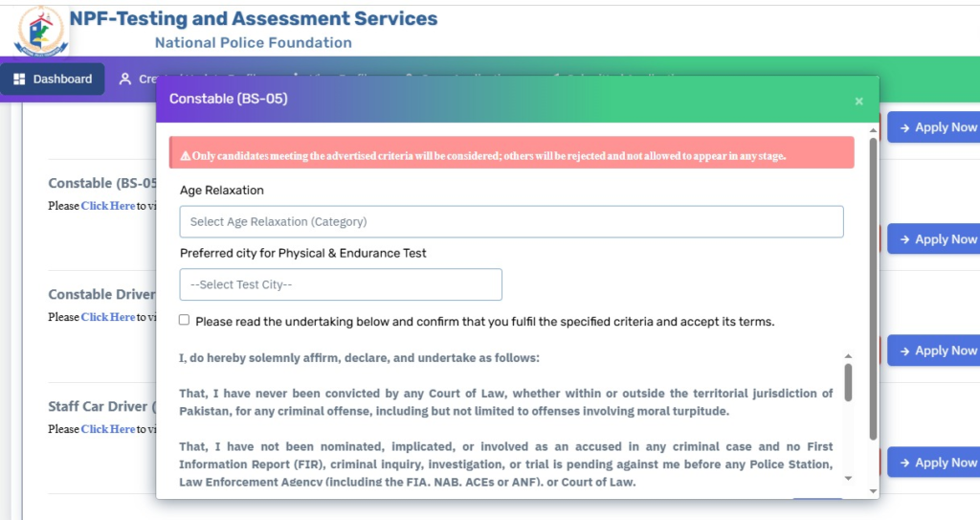Click the user profile icon in the navbar

[x=124, y=79]
